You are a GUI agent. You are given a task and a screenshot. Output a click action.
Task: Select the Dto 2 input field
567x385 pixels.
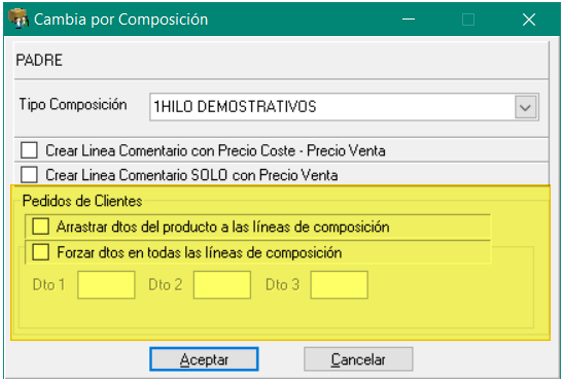click(x=222, y=285)
